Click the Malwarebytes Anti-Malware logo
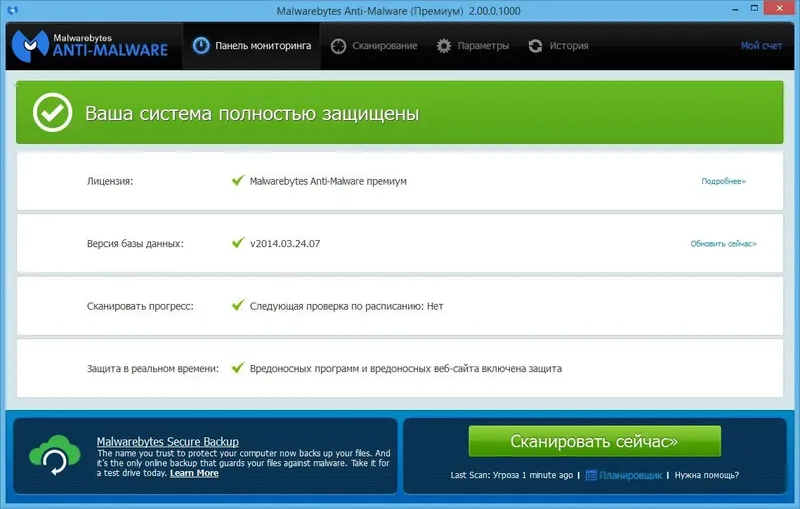This screenshot has height=509, width=800. [90, 46]
